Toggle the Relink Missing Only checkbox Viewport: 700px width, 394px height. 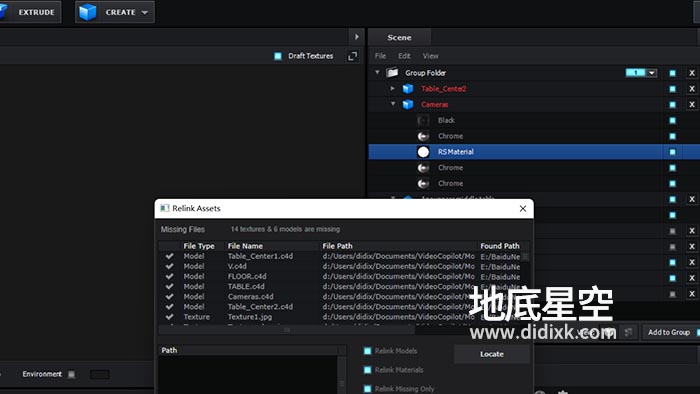click(x=367, y=389)
